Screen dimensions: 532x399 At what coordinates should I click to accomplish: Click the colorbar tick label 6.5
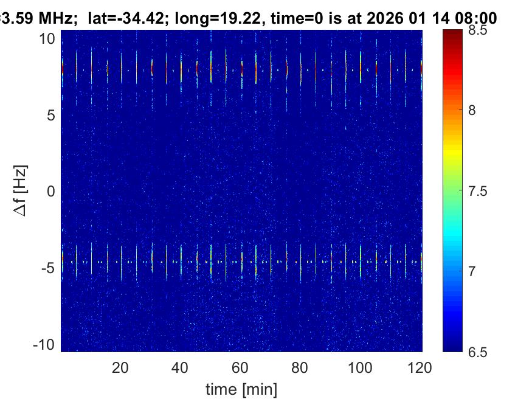point(482,351)
